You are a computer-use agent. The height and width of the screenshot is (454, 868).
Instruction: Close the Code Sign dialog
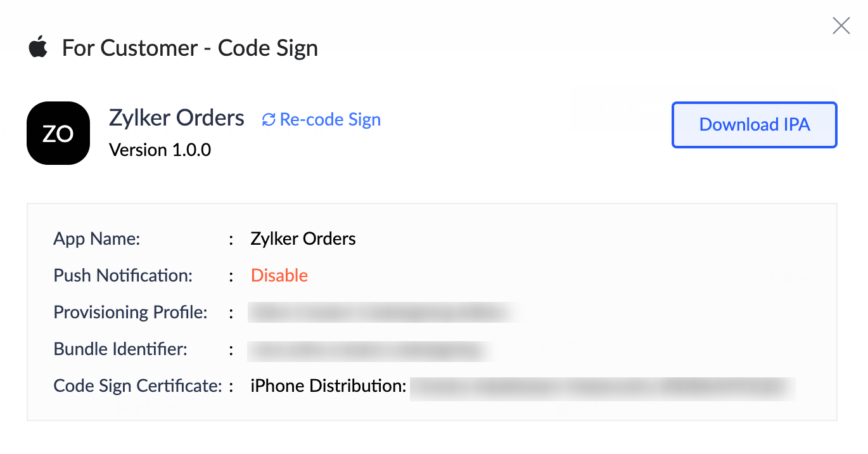[841, 25]
